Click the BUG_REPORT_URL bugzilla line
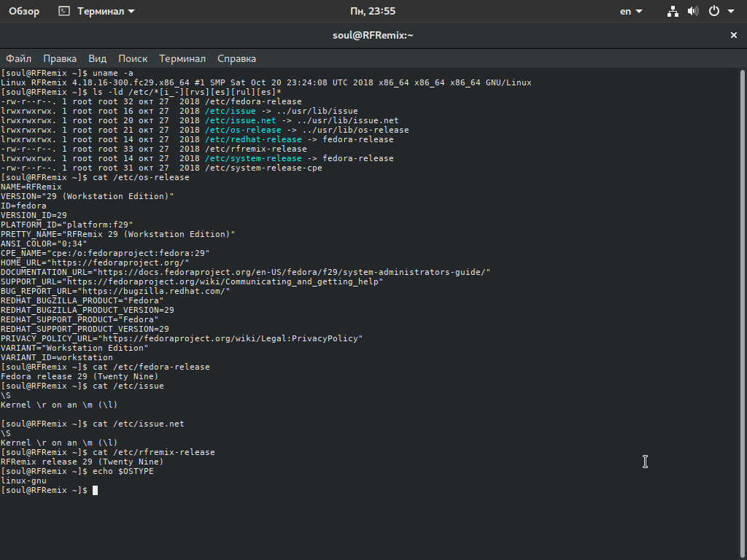 116,291
